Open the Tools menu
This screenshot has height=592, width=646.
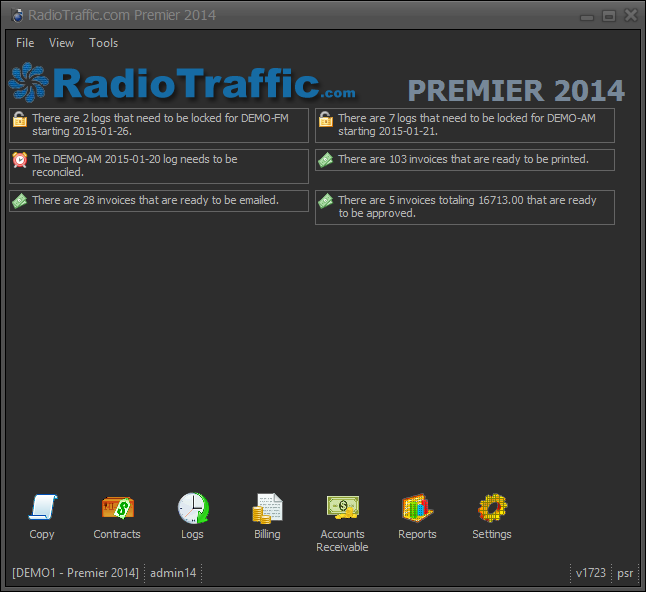click(103, 43)
